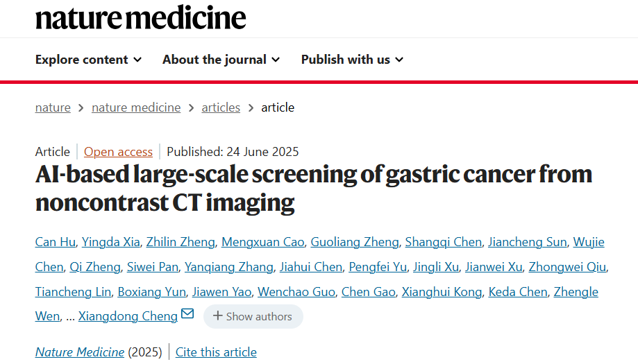This screenshot has height=364, width=638.
Task: Click author name Mengxuan Cao
Action: click(x=262, y=242)
